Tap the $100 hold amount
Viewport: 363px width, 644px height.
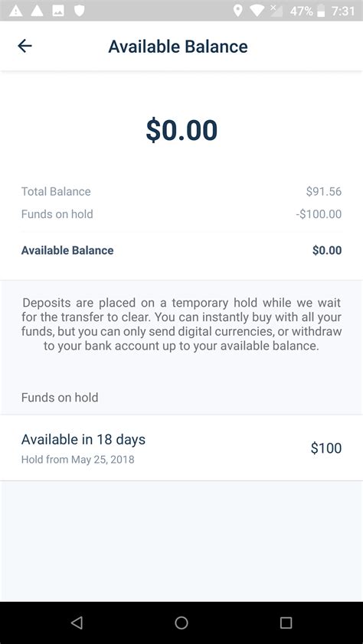click(326, 447)
